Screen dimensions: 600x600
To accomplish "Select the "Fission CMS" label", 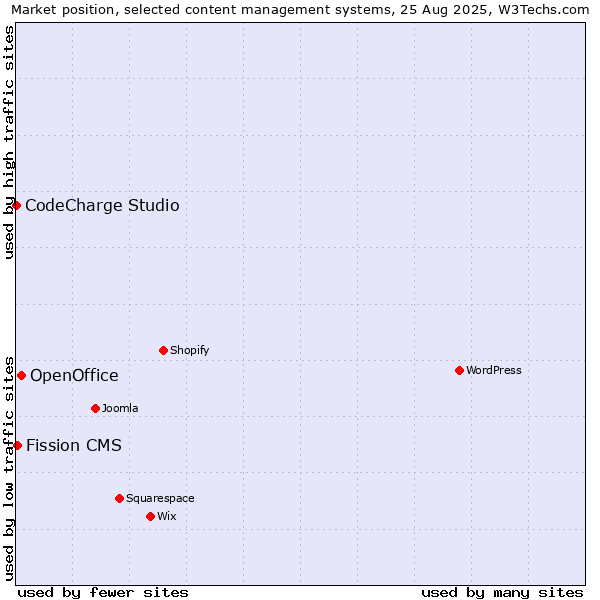I will click(74, 445).
